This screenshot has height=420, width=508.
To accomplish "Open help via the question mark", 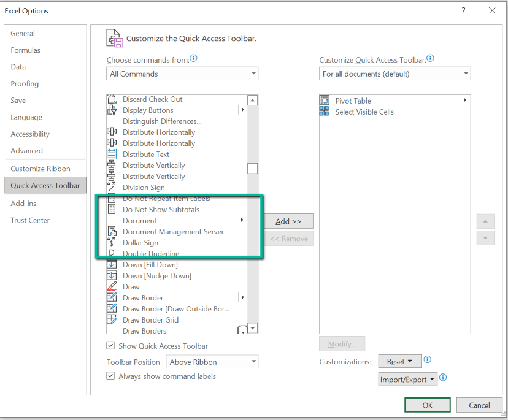I will 464,10.
